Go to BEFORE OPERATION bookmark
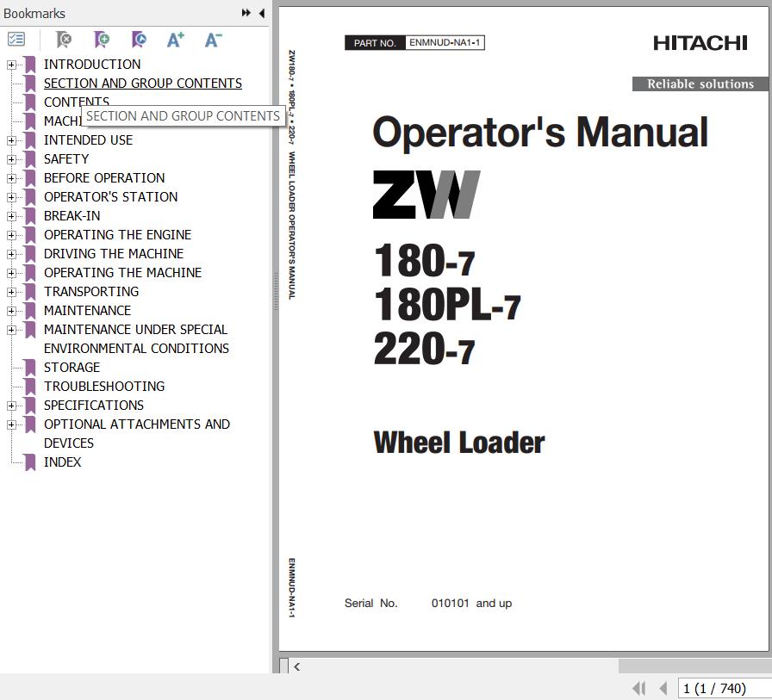The image size is (772, 700). click(x=104, y=178)
